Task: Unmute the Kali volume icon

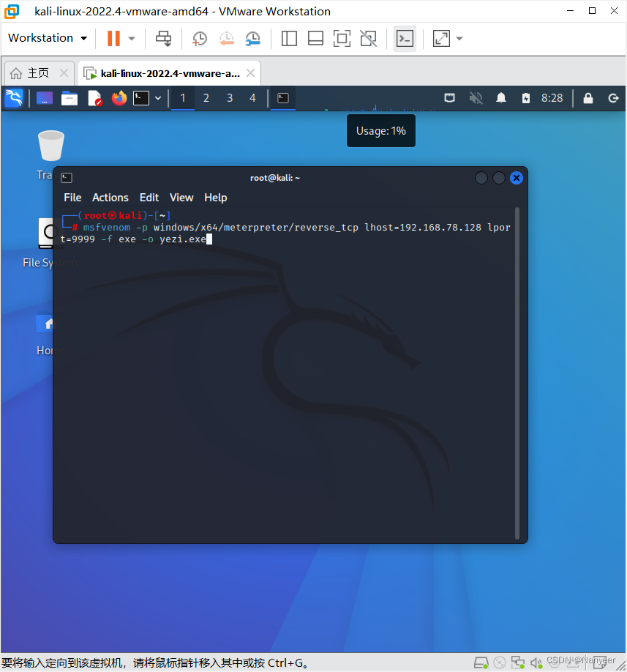Action: pyautogui.click(x=476, y=98)
